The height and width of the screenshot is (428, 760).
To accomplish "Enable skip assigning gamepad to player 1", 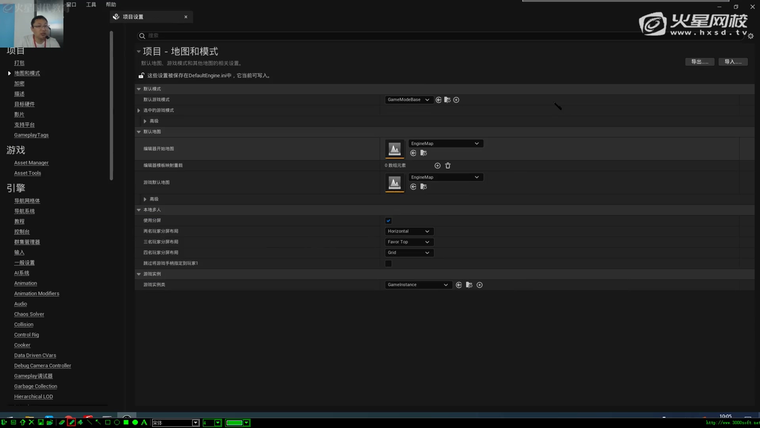I will tap(388, 263).
